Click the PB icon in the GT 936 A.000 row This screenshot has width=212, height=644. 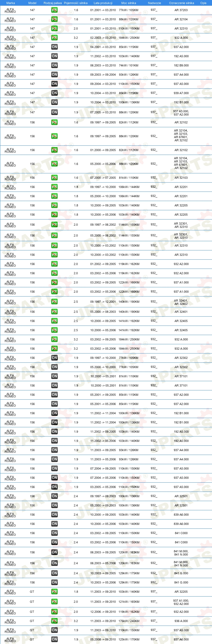point(54,621)
